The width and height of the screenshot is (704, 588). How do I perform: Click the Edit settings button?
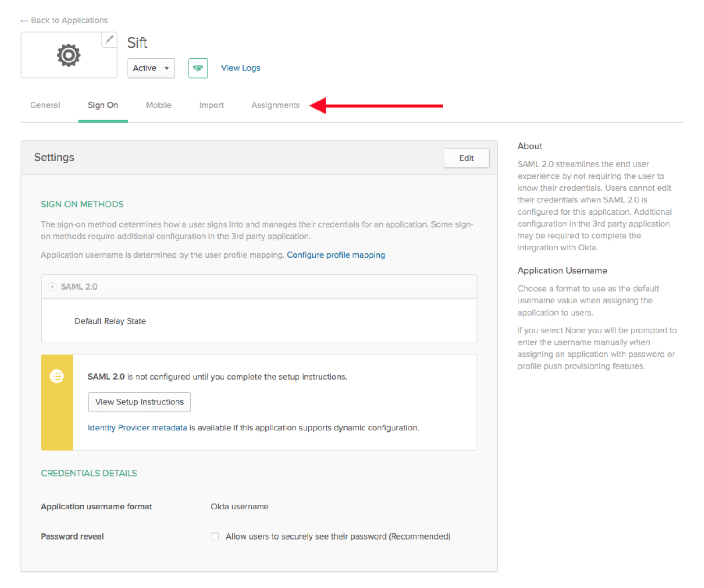[x=466, y=158]
